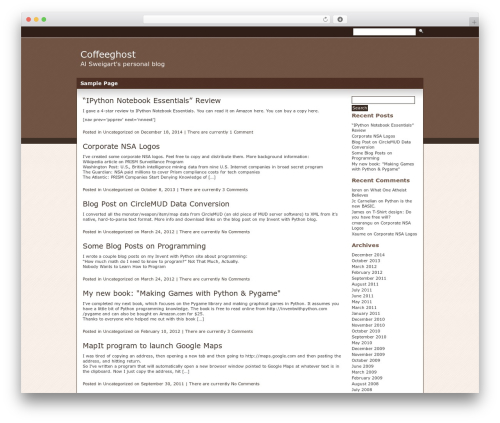
Task: Click No Comments link under MapIt post
Action: tap(245, 384)
